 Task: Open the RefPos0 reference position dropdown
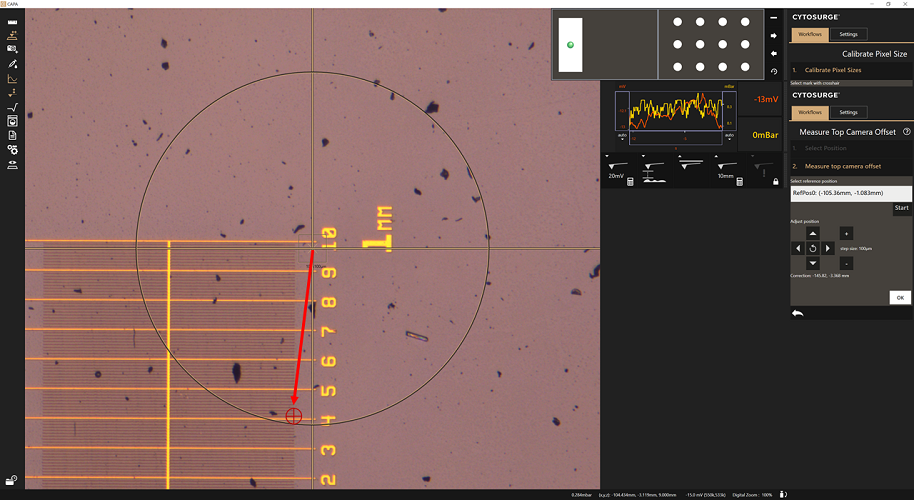(x=850, y=193)
